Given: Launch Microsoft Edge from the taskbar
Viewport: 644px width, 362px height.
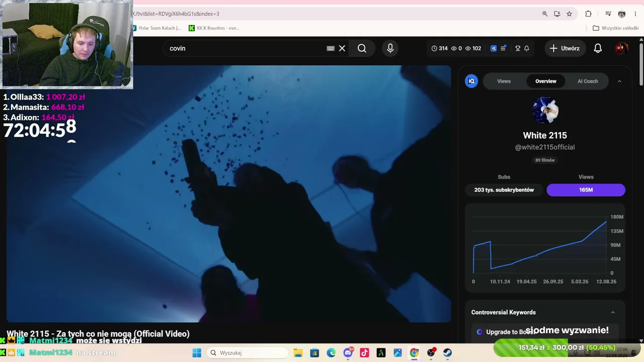Looking at the screenshot, I should click(331, 352).
